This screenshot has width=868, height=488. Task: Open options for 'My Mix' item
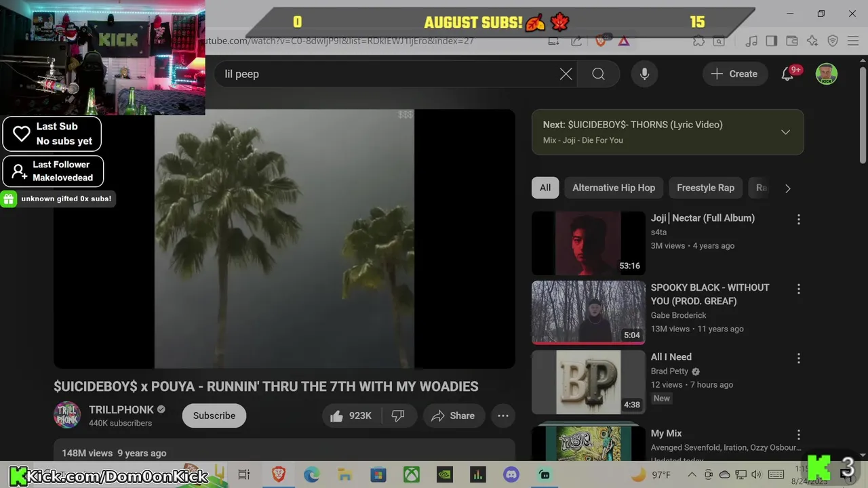798,434
